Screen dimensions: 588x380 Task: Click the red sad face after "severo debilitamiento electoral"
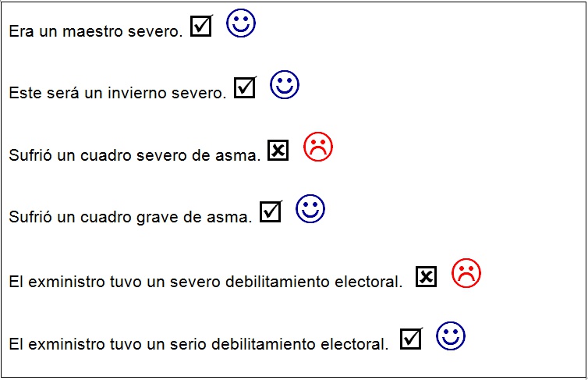click(x=466, y=272)
